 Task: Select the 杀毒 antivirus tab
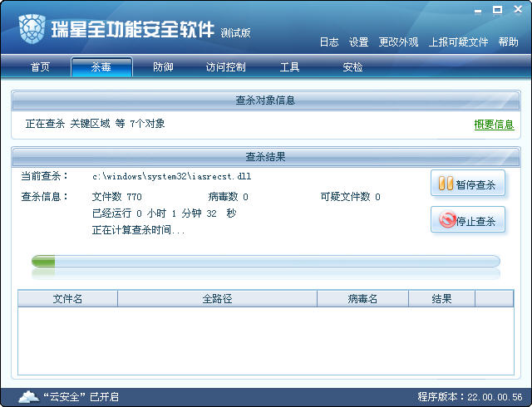click(101, 66)
